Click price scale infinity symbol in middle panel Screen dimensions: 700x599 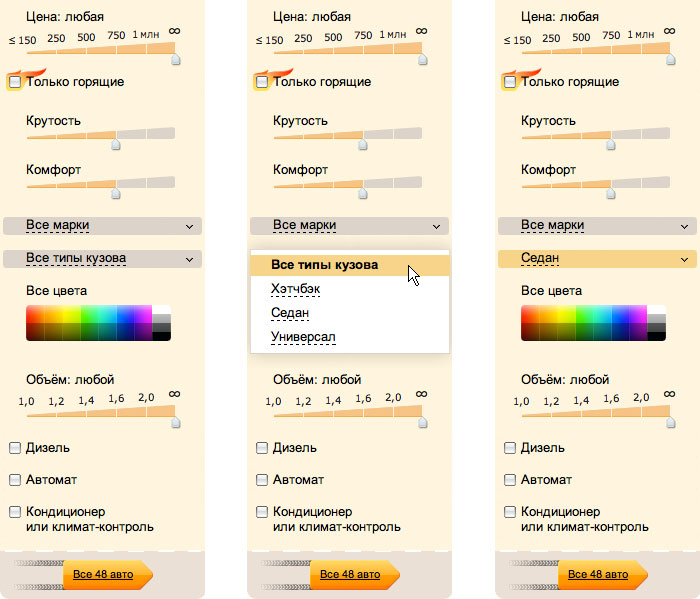pos(422,31)
